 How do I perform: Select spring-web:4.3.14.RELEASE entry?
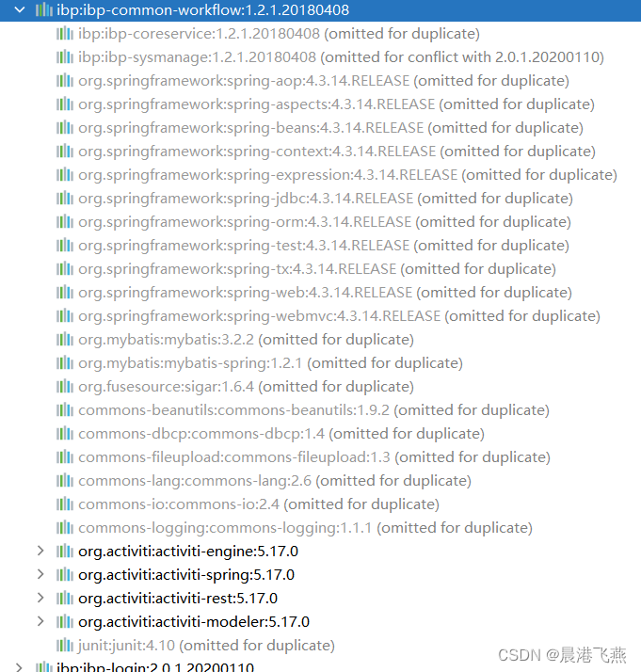pos(326,293)
